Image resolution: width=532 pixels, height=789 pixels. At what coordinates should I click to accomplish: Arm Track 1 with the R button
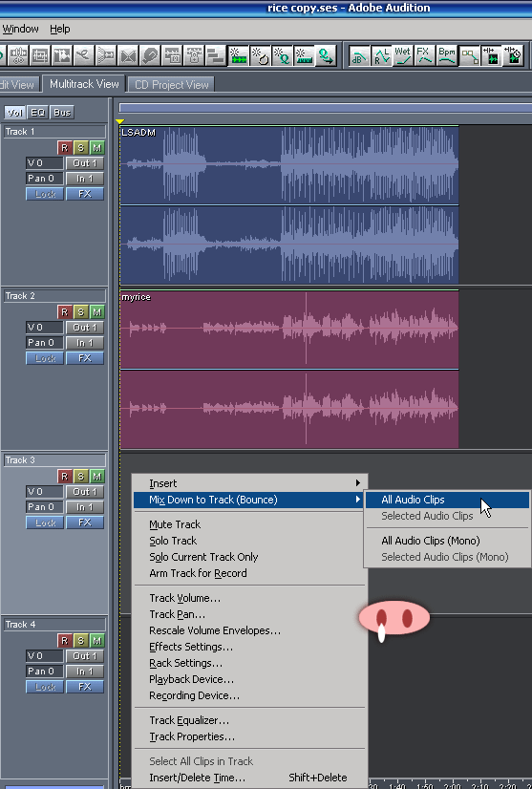(x=64, y=148)
